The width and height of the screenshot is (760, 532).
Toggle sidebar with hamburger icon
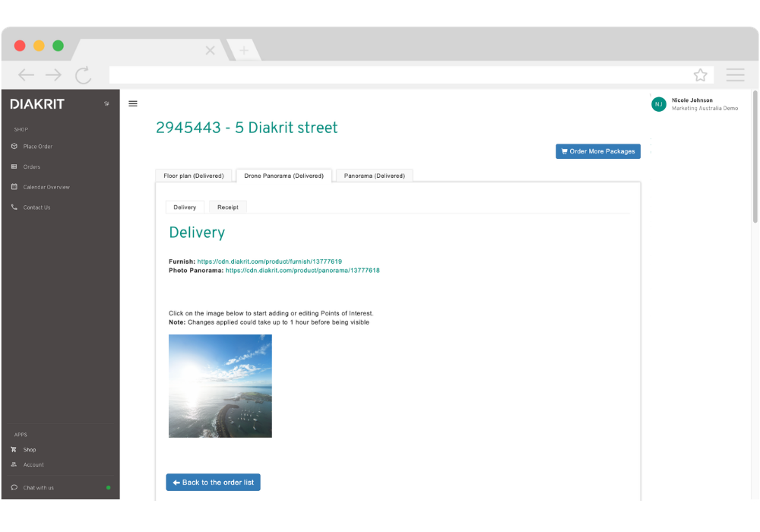click(133, 103)
